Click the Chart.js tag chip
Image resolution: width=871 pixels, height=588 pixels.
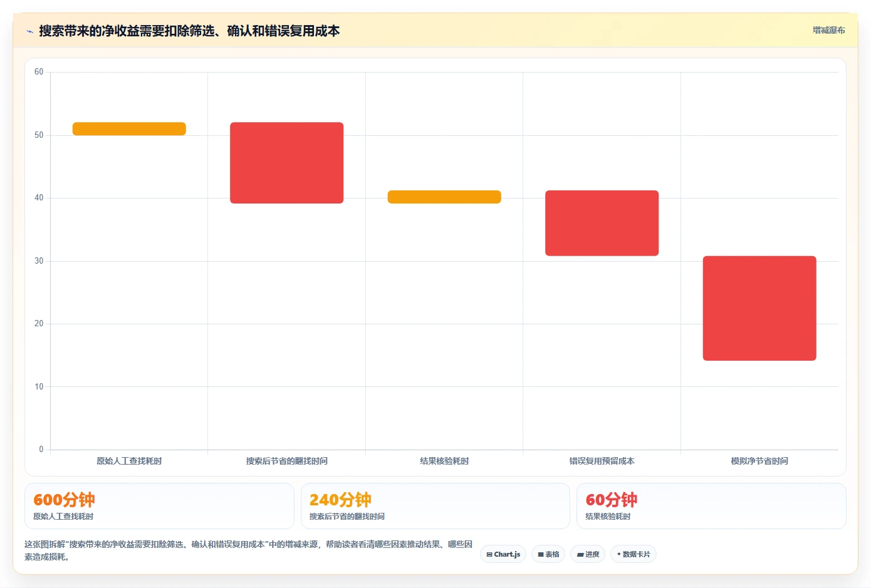503,554
